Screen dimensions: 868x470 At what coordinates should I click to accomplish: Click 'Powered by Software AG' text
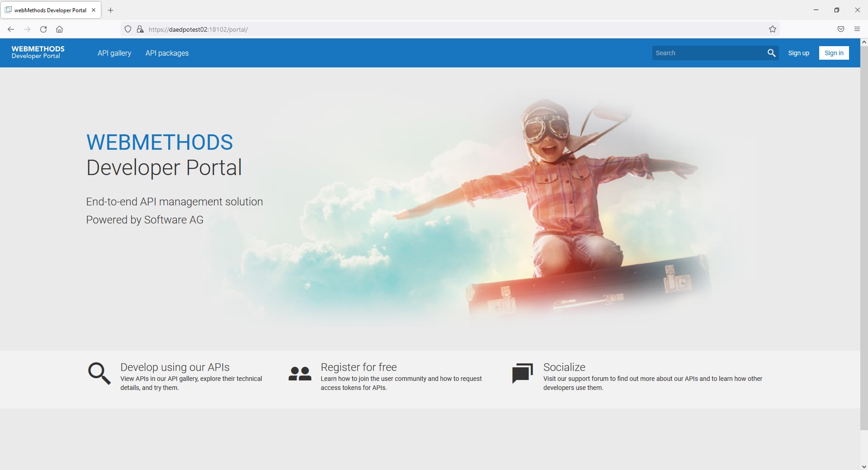click(x=145, y=220)
